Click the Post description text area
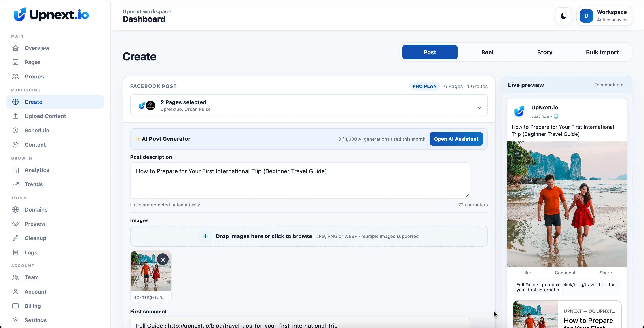The height and width of the screenshot is (328, 644). 300,180
